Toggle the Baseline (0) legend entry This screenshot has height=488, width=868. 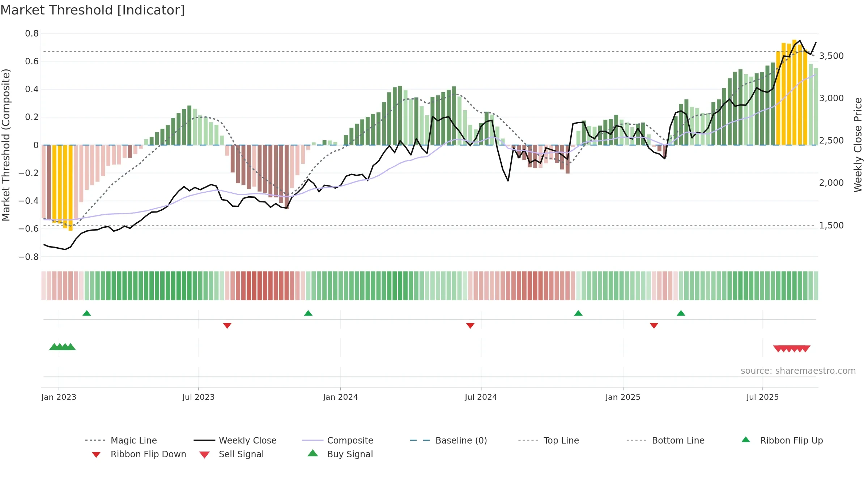click(448, 440)
